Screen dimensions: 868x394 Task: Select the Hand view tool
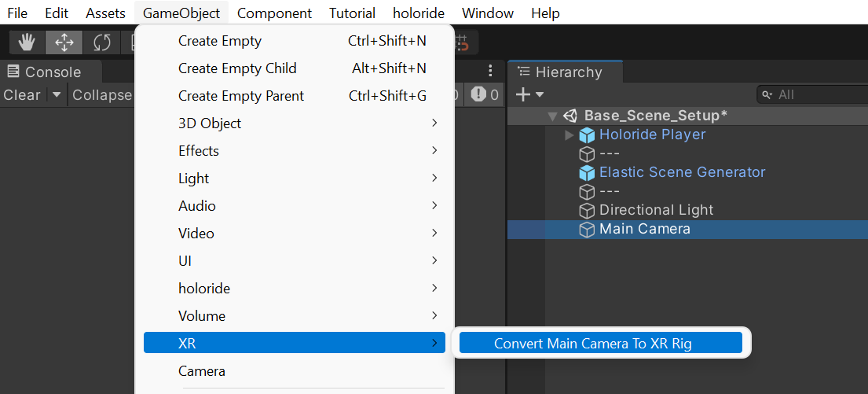(27, 42)
